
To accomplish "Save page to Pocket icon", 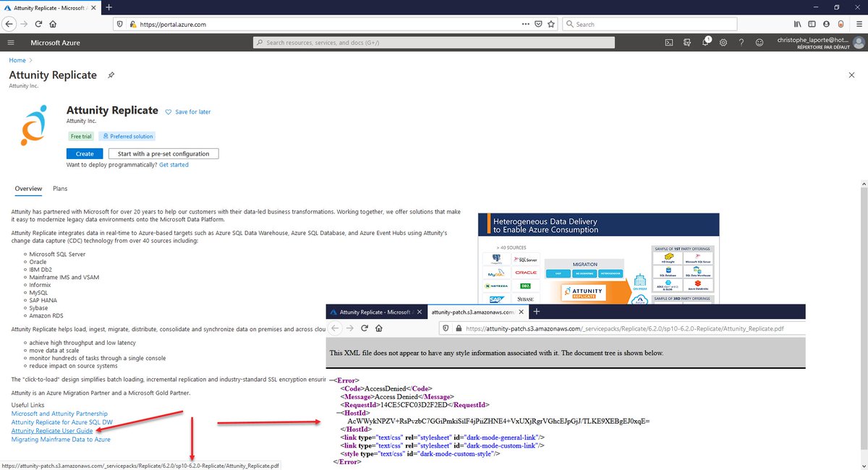I will coord(538,24).
